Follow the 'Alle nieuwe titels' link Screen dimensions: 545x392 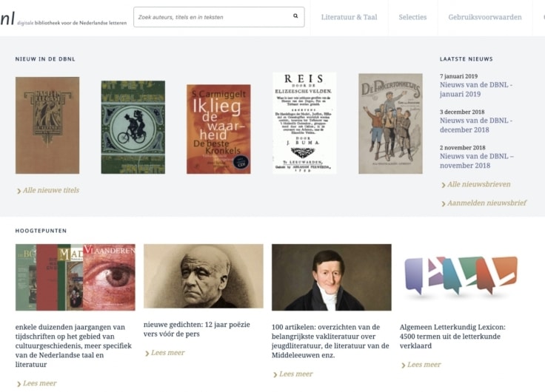tap(50, 190)
